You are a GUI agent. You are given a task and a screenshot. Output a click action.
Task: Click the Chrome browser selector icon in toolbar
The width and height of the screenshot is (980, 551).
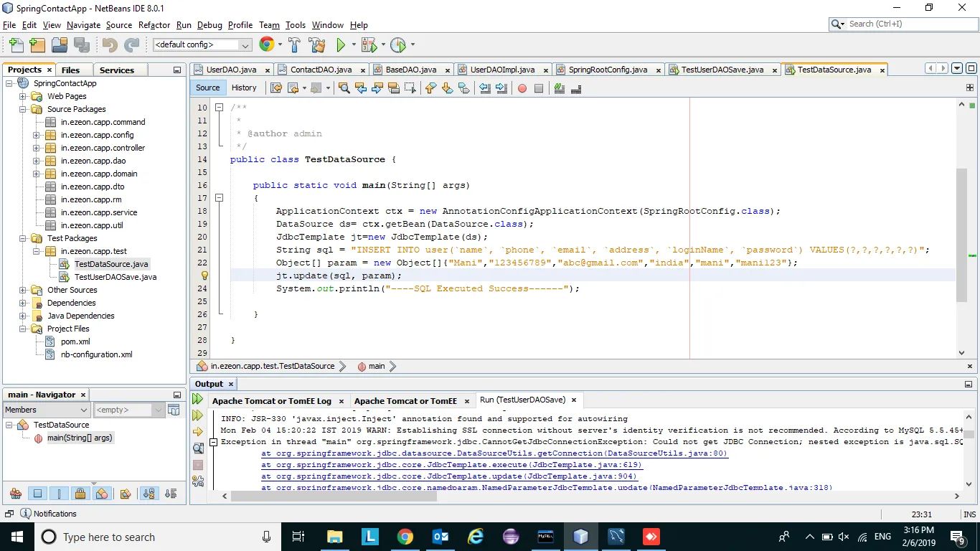[x=266, y=44]
